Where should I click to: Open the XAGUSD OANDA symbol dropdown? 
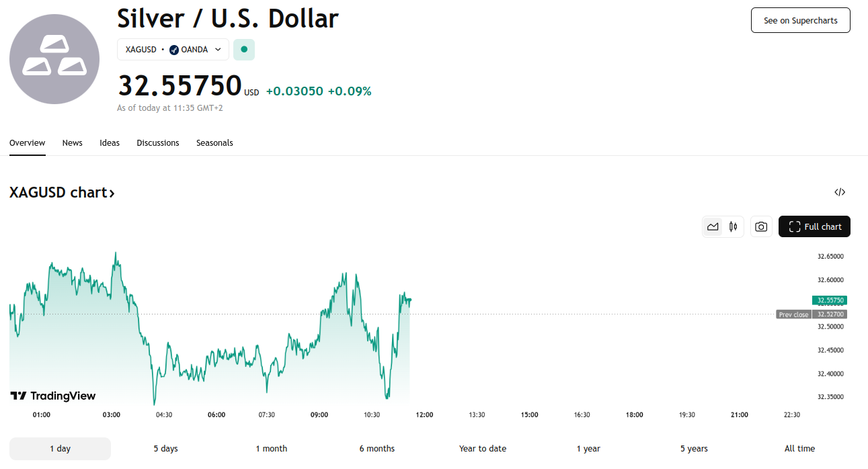[x=173, y=50]
